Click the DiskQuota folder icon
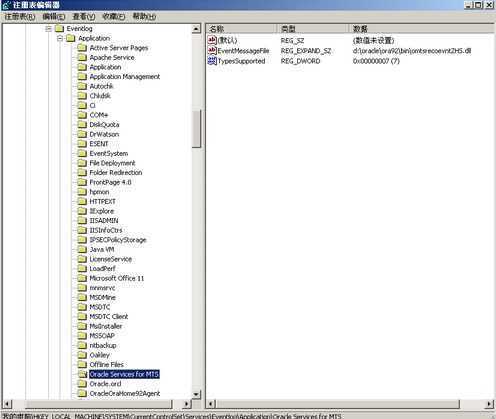The height and width of the screenshot is (419, 496). point(82,125)
